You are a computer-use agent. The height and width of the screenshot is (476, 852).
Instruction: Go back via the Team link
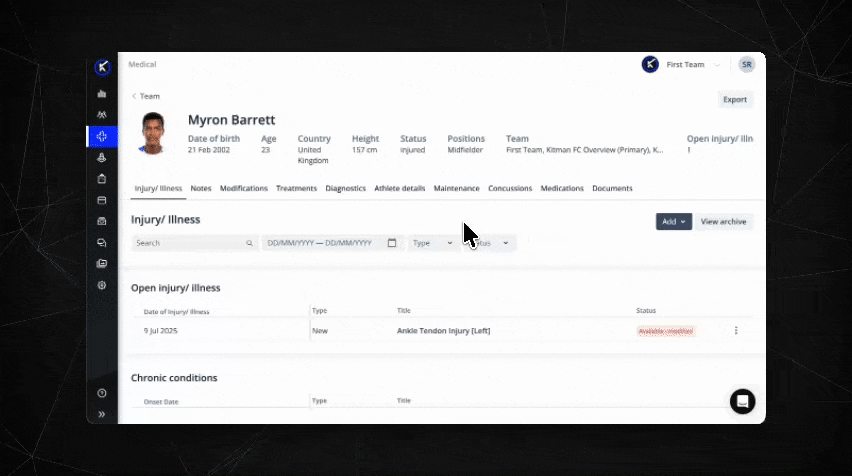coord(146,96)
